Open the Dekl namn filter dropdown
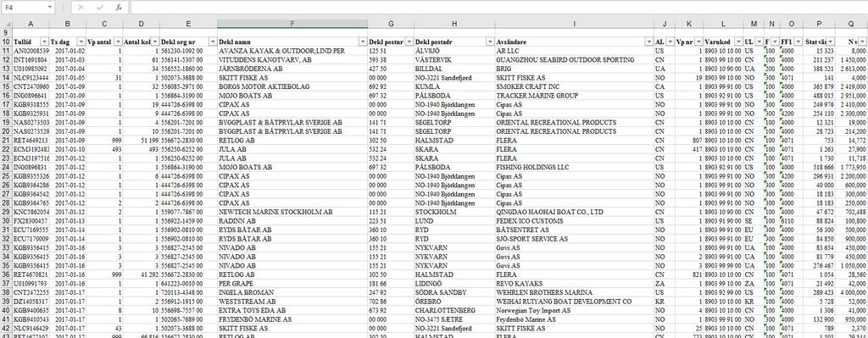 click(363, 42)
